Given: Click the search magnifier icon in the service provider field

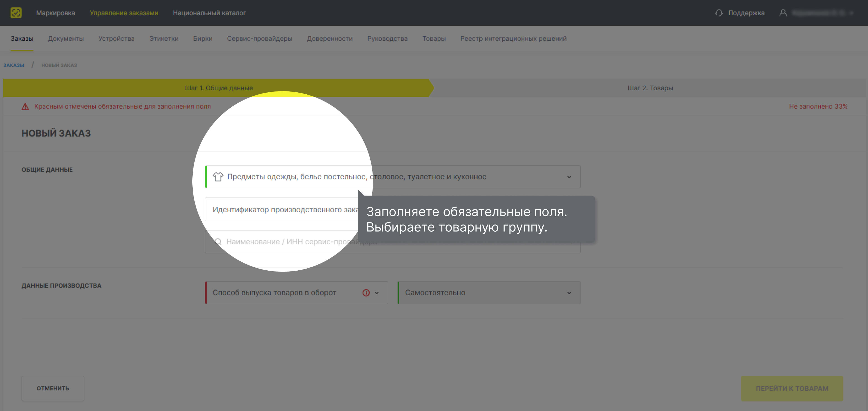Looking at the screenshot, I should coord(218,242).
